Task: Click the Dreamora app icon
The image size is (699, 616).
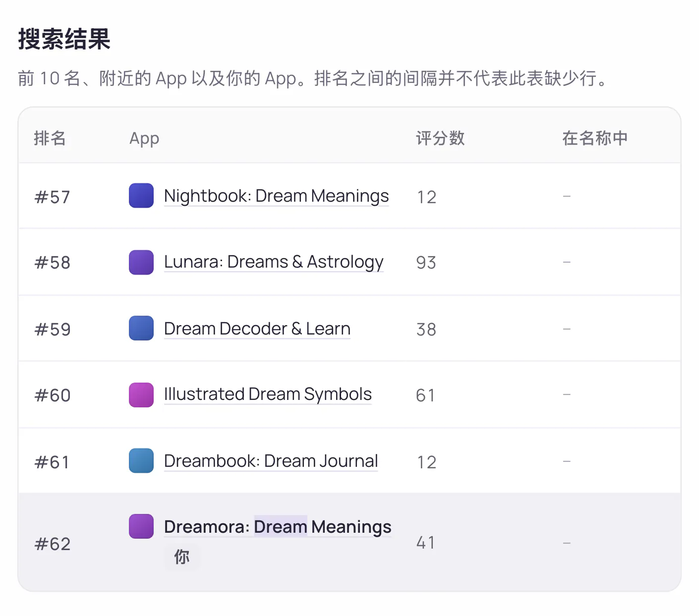Action: (141, 526)
